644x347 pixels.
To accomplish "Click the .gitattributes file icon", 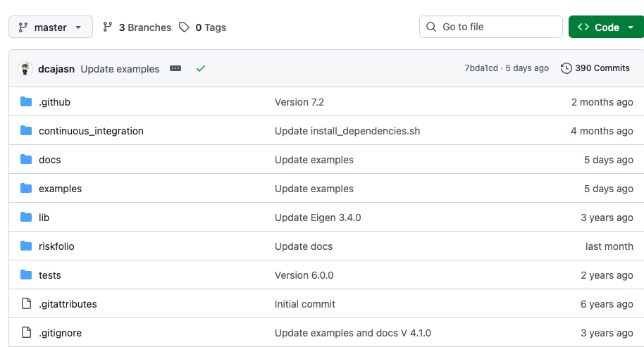I will [26, 303].
